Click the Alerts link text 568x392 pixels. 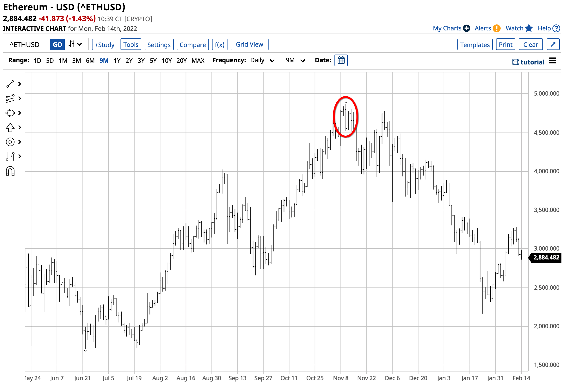(x=483, y=28)
